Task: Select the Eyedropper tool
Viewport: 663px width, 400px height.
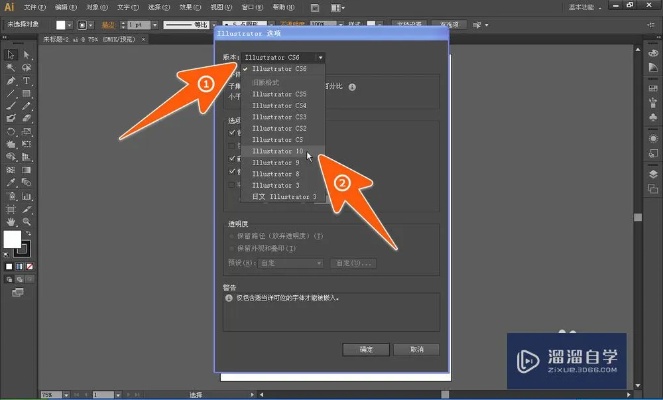Action: pyautogui.click(x=11, y=183)
